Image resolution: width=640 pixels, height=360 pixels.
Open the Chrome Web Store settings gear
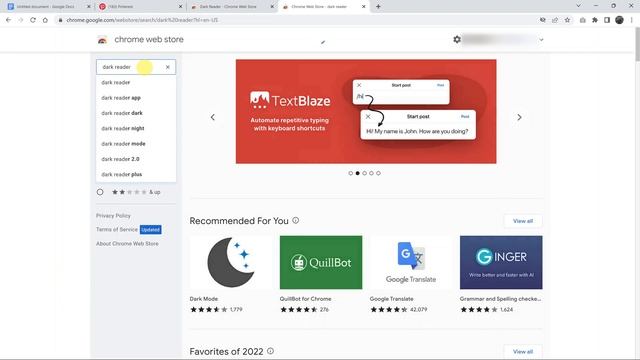[x=457, y=40]
